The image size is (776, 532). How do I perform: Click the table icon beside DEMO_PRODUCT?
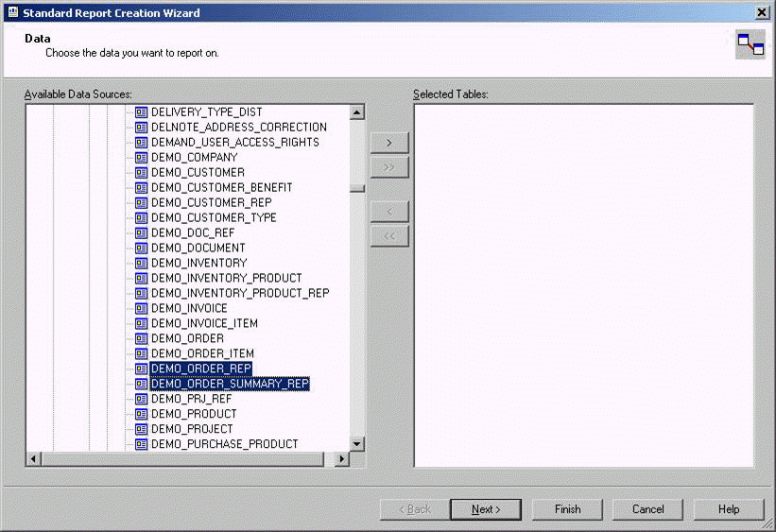click(x=142, y=414)
